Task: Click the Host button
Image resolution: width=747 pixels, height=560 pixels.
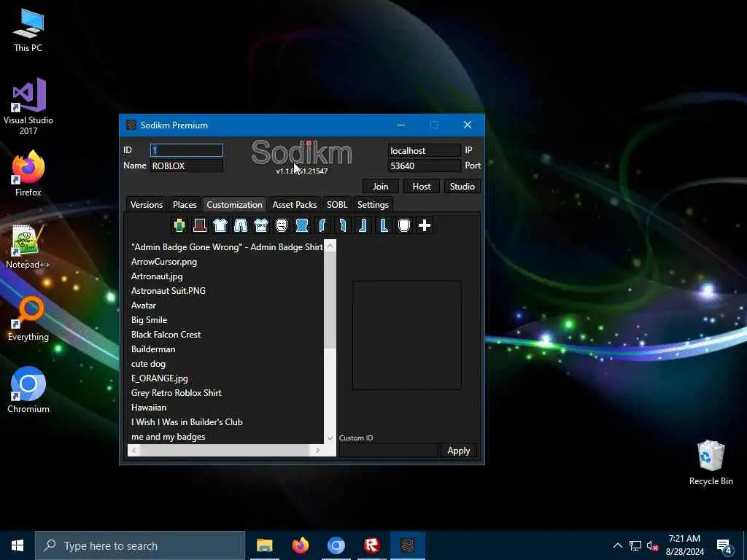Action: tap(421, 186)
